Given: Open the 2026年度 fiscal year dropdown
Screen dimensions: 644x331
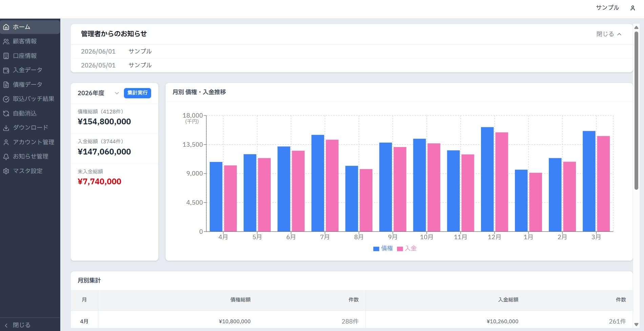Looking at the screenshot, I should click(98, 93).
